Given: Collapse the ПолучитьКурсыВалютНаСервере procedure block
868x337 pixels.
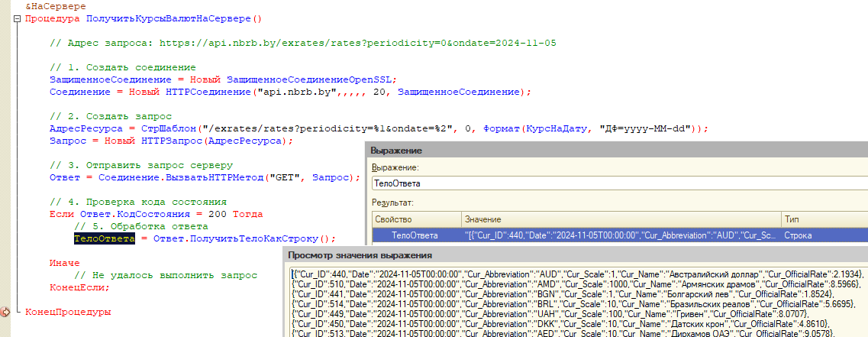Looking at the screenshot, I should tap(17, 19).
